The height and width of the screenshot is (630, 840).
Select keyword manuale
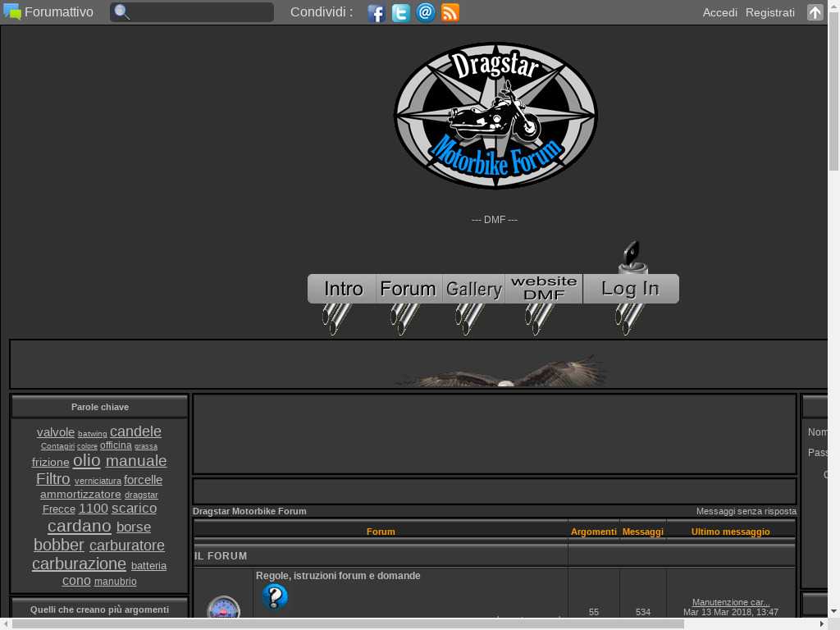(136, 461)
